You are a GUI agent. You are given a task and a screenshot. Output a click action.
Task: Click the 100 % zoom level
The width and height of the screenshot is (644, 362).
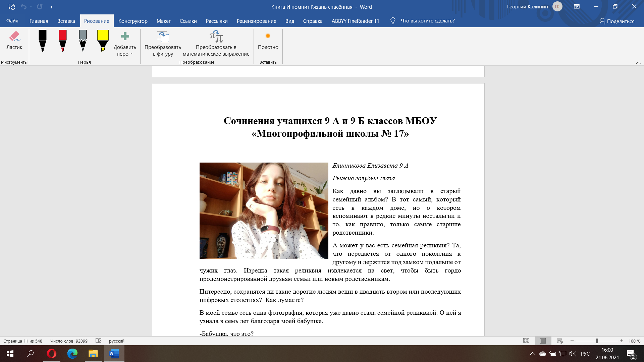[x=634, y=341]
